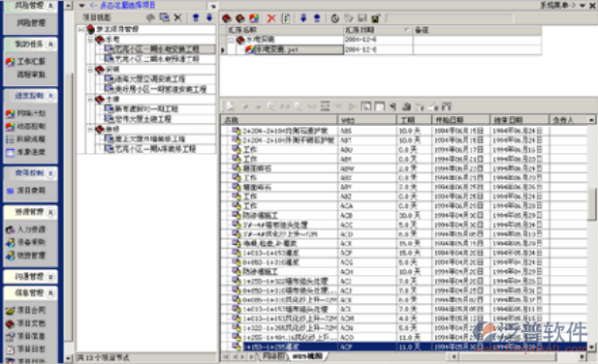This screenshot has width=598, height=364.
Task: Click the blue project selection link at top
Action: click(123, 6)
